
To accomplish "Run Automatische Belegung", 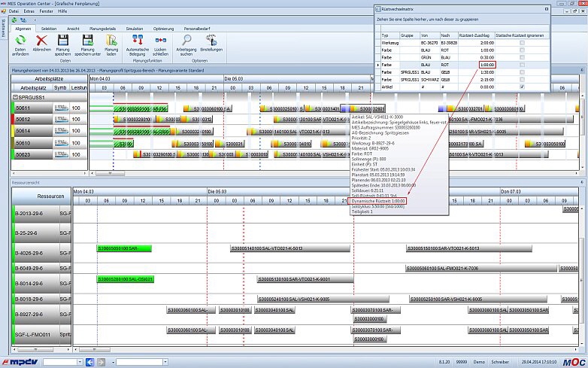I will click(138, 40).
